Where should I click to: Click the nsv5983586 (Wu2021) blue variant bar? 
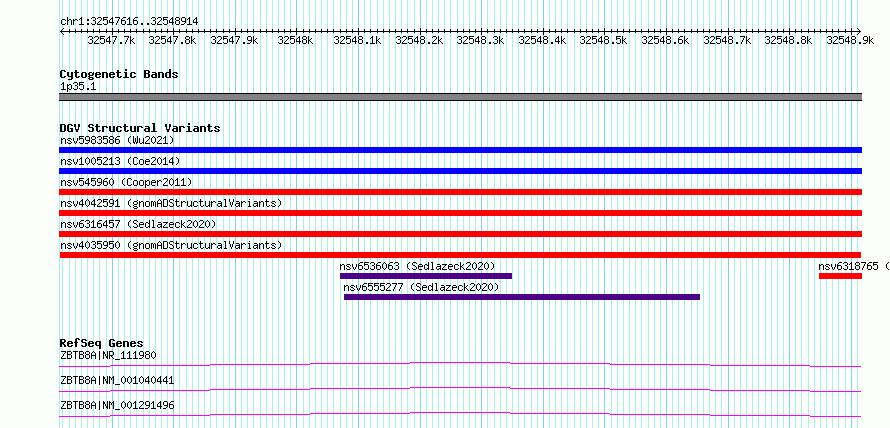coord(460,150)
